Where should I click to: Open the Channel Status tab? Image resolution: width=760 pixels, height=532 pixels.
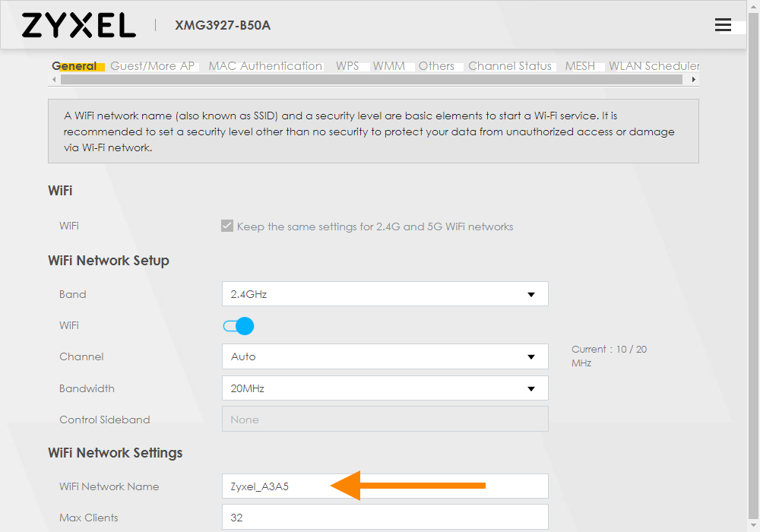tap(510, 66)
